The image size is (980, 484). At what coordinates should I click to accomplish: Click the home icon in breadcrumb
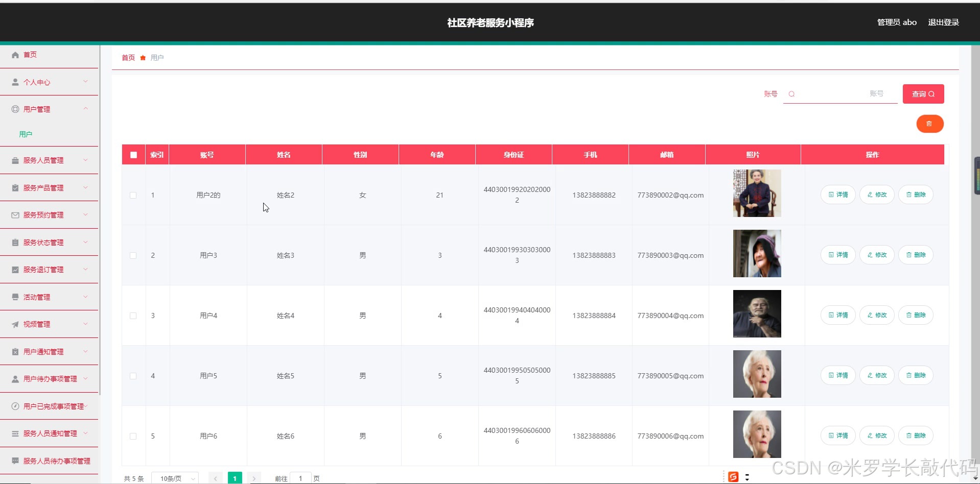coord(143,58)
